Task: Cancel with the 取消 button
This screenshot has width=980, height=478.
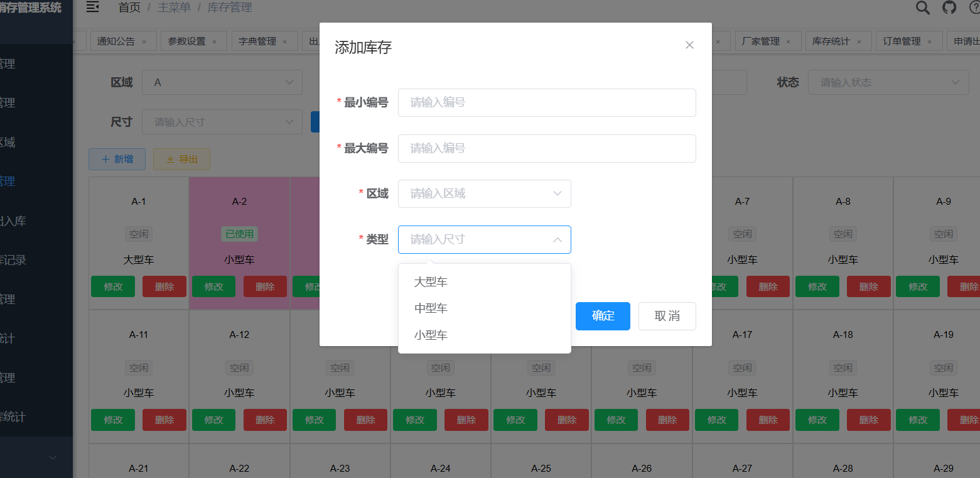Action: click(x=667, y=316)
